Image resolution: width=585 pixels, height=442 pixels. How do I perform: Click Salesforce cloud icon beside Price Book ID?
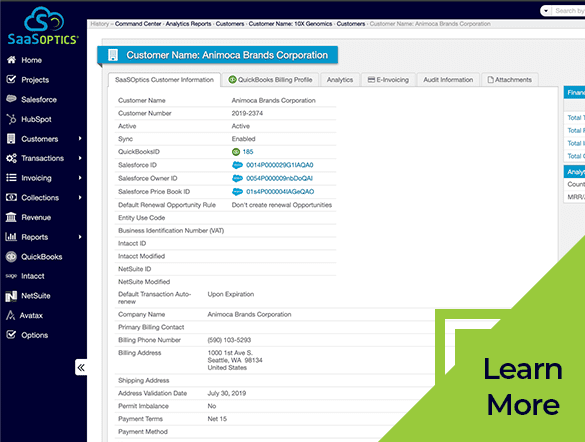[237, 192]
